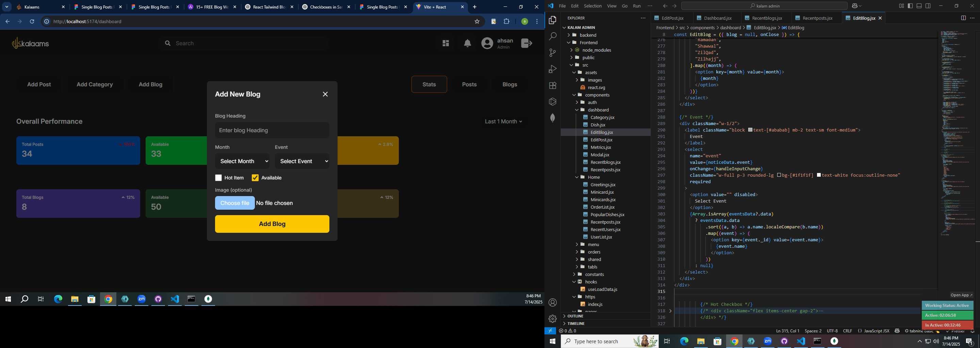Open File Explorer from left taskbar
This screenshot has height=348, width=980.
pyautogui.click(x=75, y=299)
